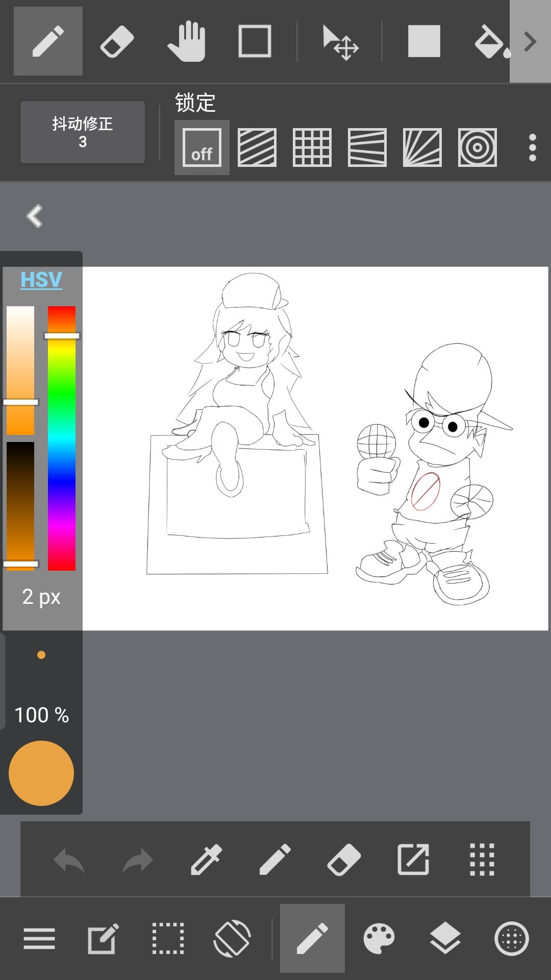Adjust the dark brightness value slider
The width and height of the screenshot is (551, 980).
pos(20,506)
